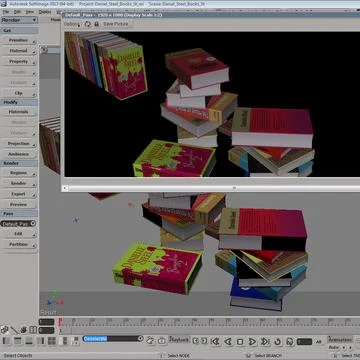This screenshot has height=360, width=360.
Task: Toggle the loop playback icon
Action: coord(277,341)
